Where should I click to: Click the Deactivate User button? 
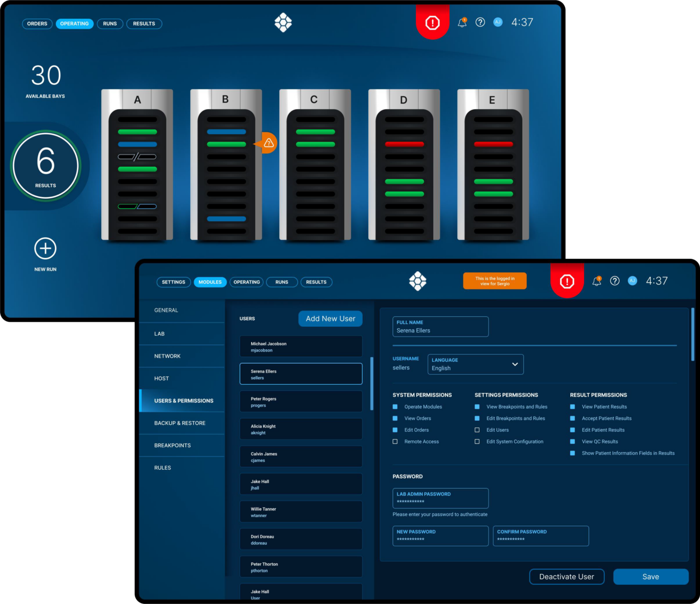pyautogui.click(x=566, y=577)
